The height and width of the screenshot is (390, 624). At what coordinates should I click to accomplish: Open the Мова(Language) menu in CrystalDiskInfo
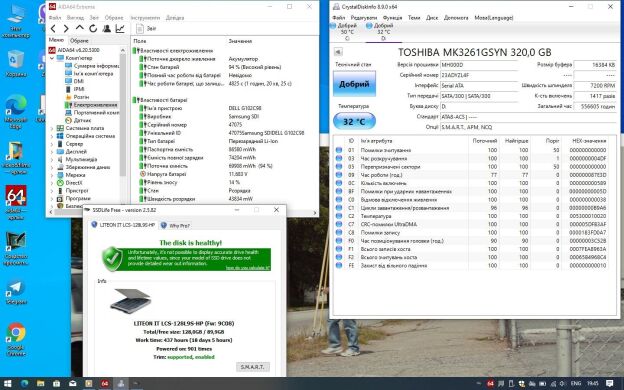tap(493, 18)
